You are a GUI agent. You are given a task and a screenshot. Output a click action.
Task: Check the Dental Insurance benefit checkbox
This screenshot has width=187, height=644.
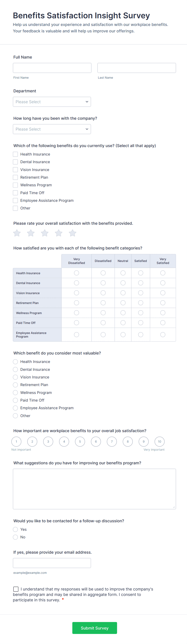click(x=15, y=162)
